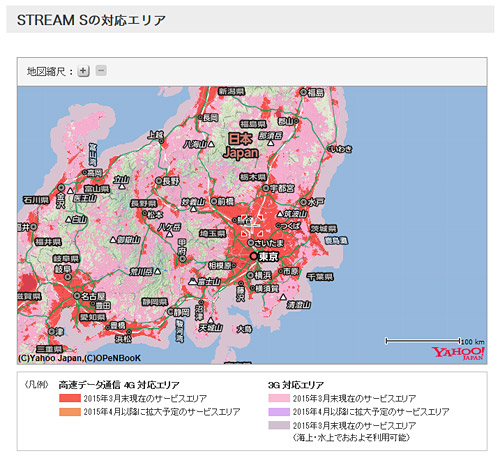
Task: Click the 長岡 city marker
Action: point(200,117)
